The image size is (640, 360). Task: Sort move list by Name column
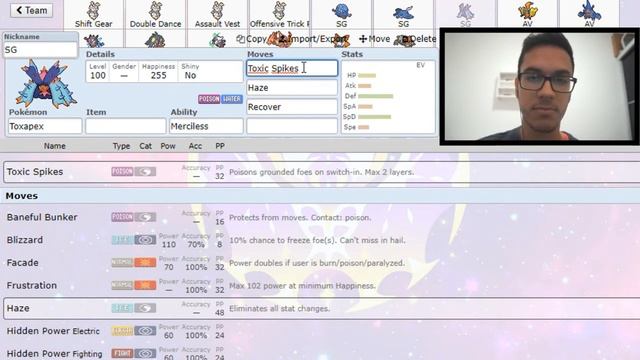tap(55, 146)
